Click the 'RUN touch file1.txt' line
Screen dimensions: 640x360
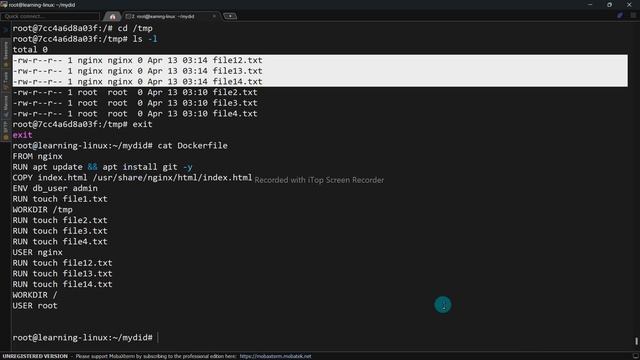tap(60, 199)
